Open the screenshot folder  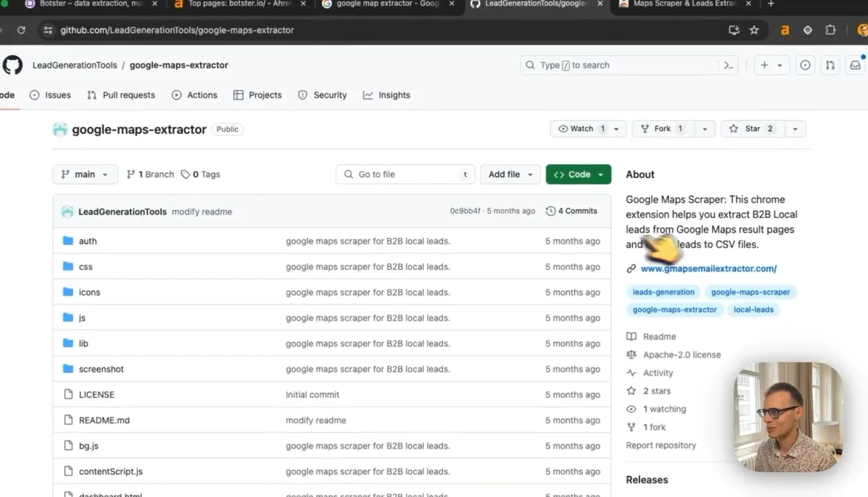click(x=101, y=369)
